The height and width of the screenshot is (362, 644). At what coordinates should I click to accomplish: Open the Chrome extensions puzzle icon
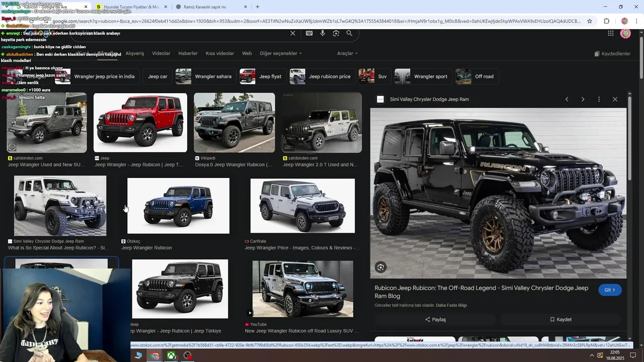tap(606, 21)
